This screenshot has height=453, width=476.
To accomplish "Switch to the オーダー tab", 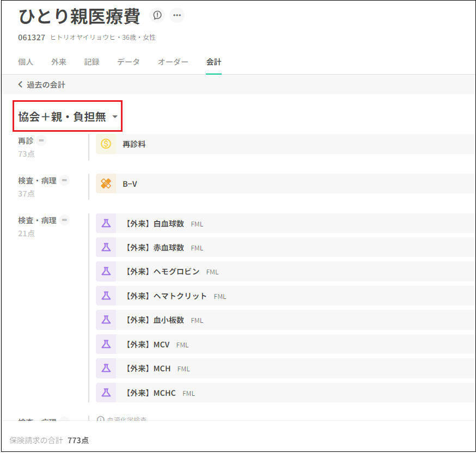I will [x=173, y=62].
